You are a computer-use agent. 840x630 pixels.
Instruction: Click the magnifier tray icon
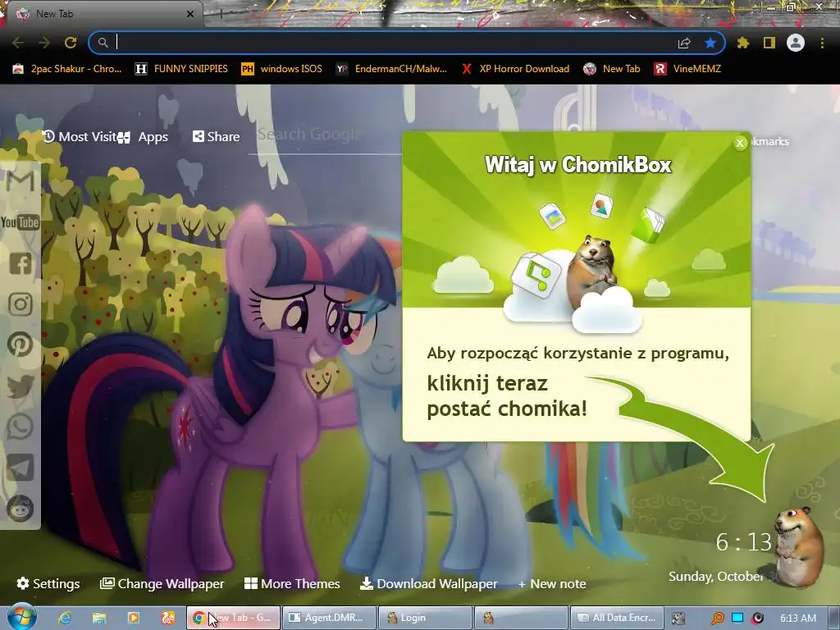coord(717,619)
